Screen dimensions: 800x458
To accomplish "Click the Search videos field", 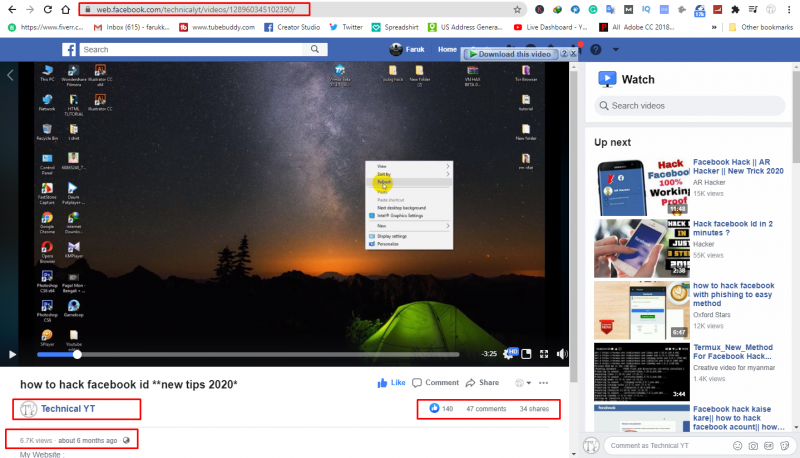I will click(x=689, y=106).
